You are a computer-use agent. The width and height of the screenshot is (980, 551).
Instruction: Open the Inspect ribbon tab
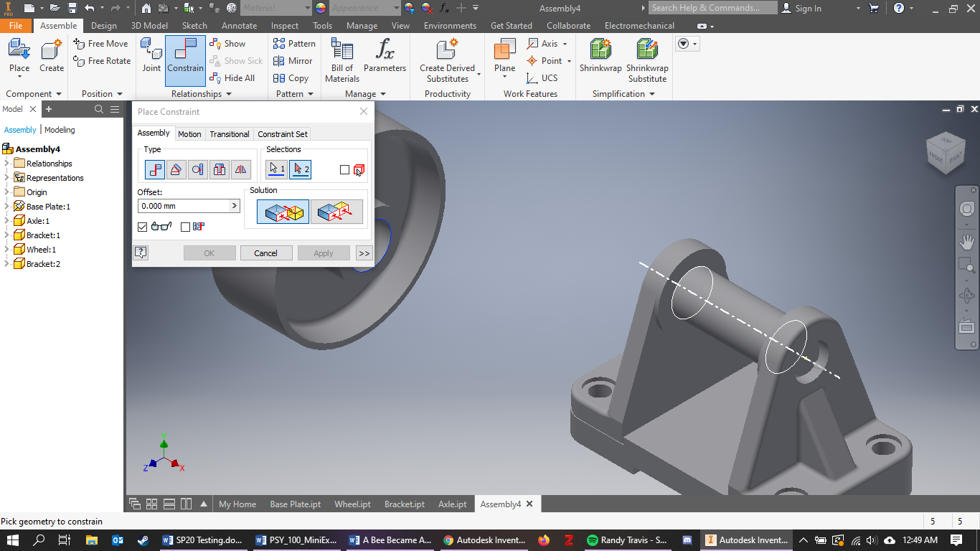tap(285, 26)
